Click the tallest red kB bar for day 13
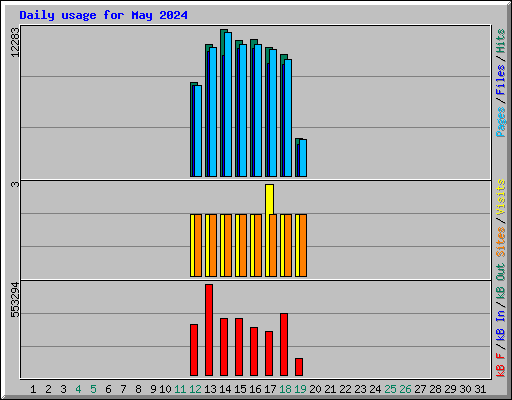The height and width of the screenshot is (400, 512). 209,330
